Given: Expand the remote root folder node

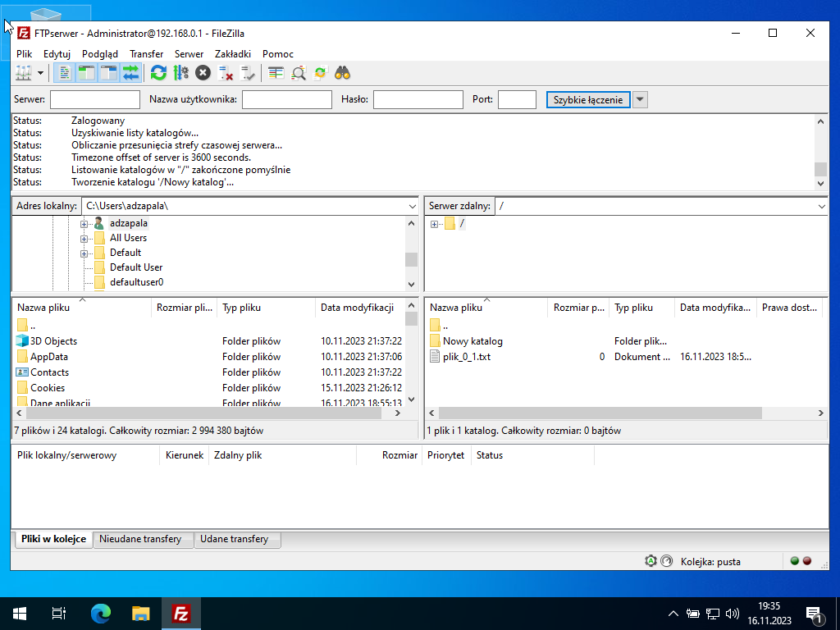Looking at the screenshot, I should pos(434,224).
